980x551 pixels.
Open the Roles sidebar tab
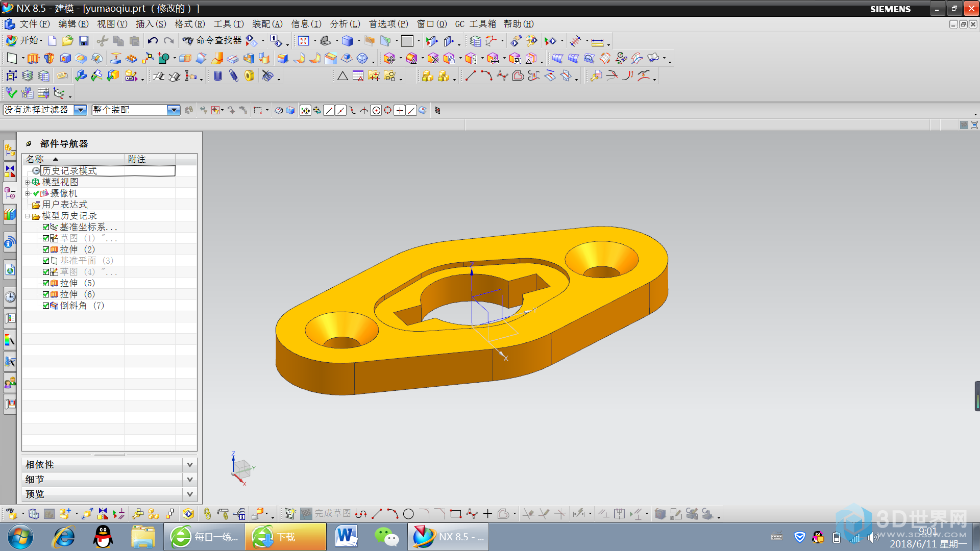coord(10,383)
